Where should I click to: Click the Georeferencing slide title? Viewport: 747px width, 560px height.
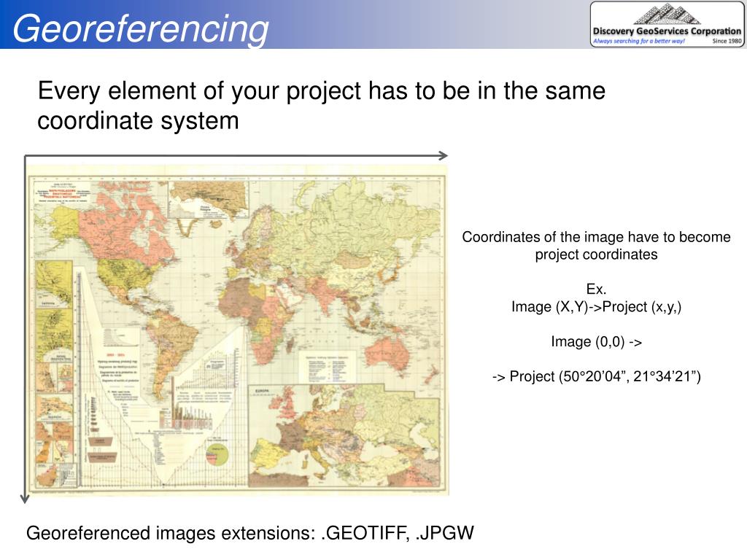click(x=141, y=29)
